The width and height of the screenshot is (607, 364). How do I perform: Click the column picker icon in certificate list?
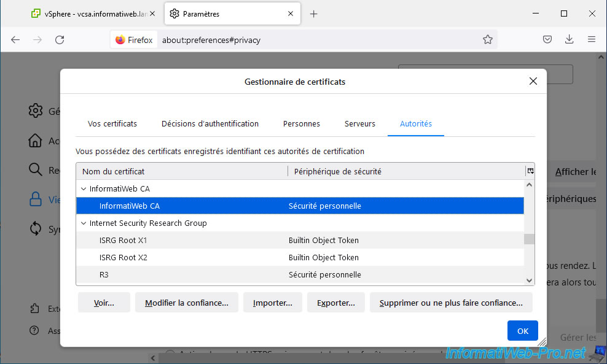[530, 171]
